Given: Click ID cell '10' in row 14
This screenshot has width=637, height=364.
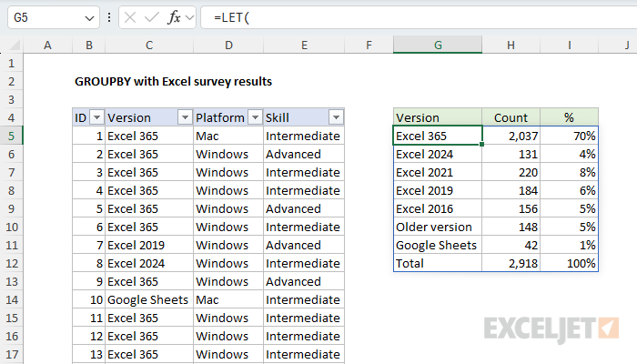Looking at the screenshot, I should pos(89,299).
